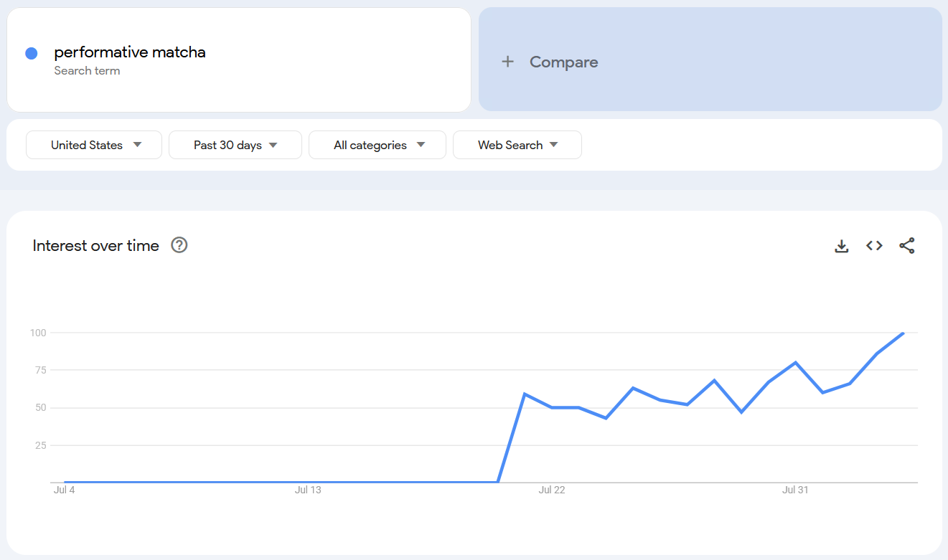The width and height of the screenshot is (948, 560).
Task: Click the Search term label under performative matcha
Action: pyautogui.click(x=87, y=70)
